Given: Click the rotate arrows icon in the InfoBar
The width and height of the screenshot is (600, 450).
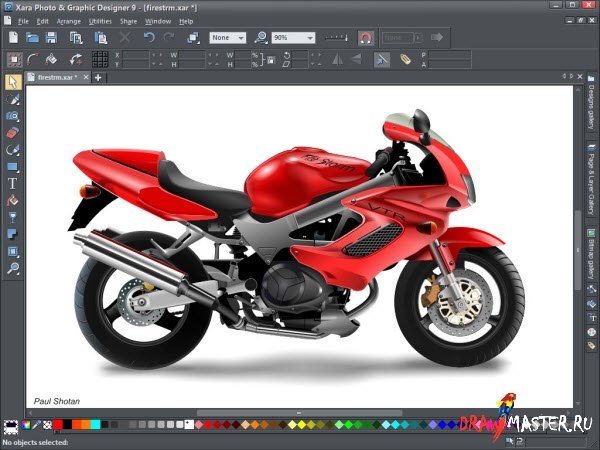Looking at the screenshot, I should click(x=75, y=59).
